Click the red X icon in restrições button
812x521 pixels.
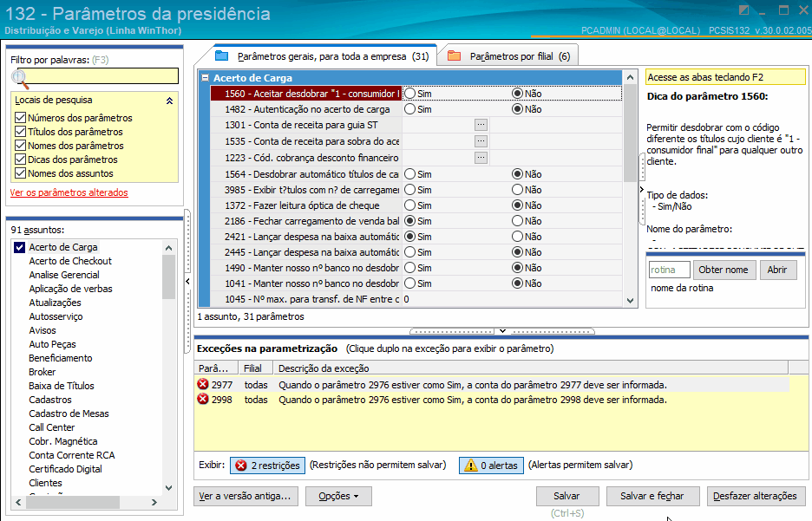point(241,466)
